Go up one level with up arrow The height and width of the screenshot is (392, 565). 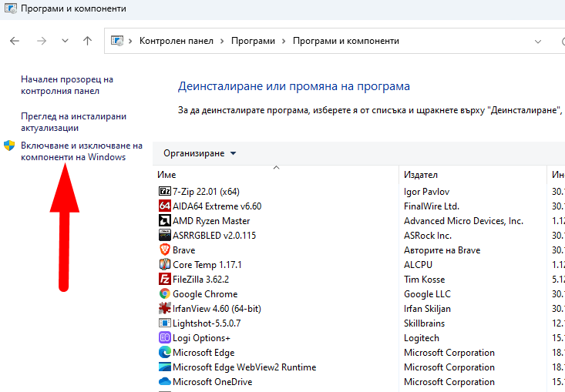coord(87,41)
